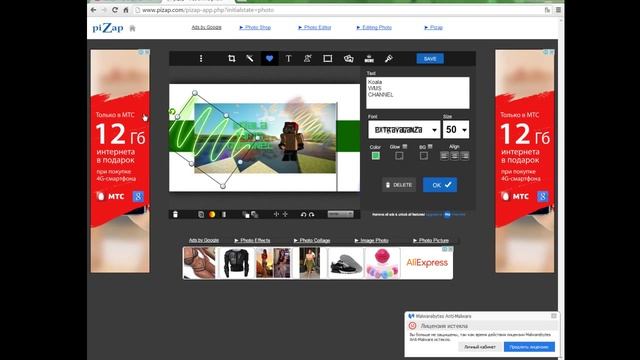Click the trash icon in bottom toolbar
The image size is (640, 360).
tap(176, 214)
